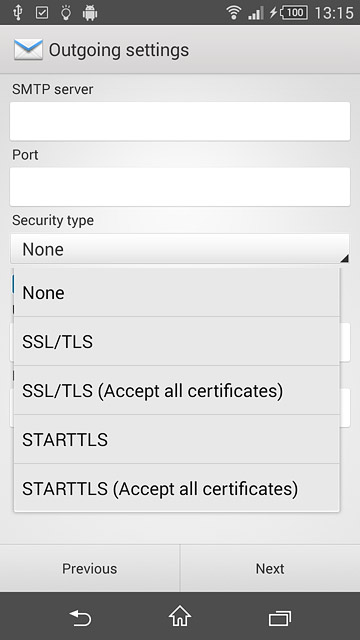Tap the USB connection status icon

pos(18,13)
